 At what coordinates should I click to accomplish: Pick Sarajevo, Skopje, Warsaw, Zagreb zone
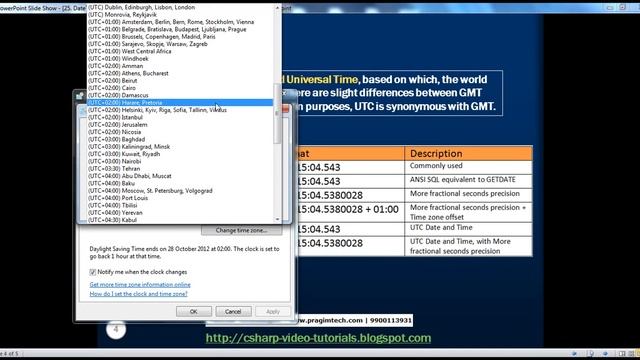[180, 44]
